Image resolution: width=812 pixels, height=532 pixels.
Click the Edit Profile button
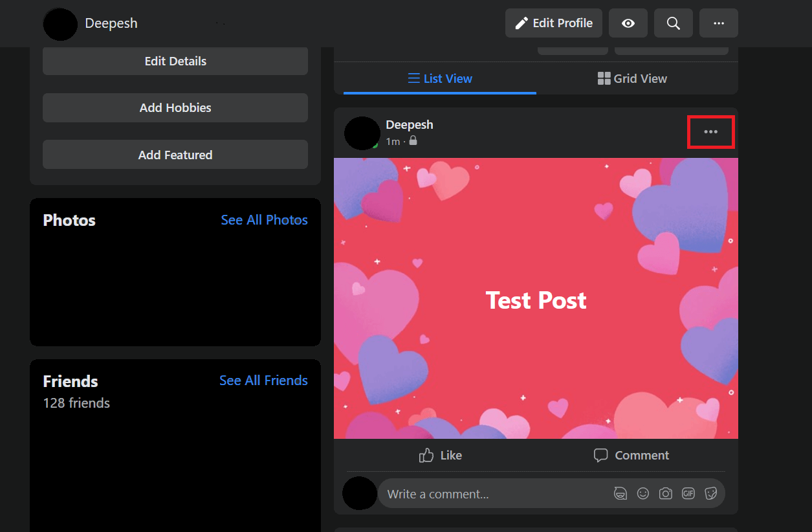coord(553,23)
